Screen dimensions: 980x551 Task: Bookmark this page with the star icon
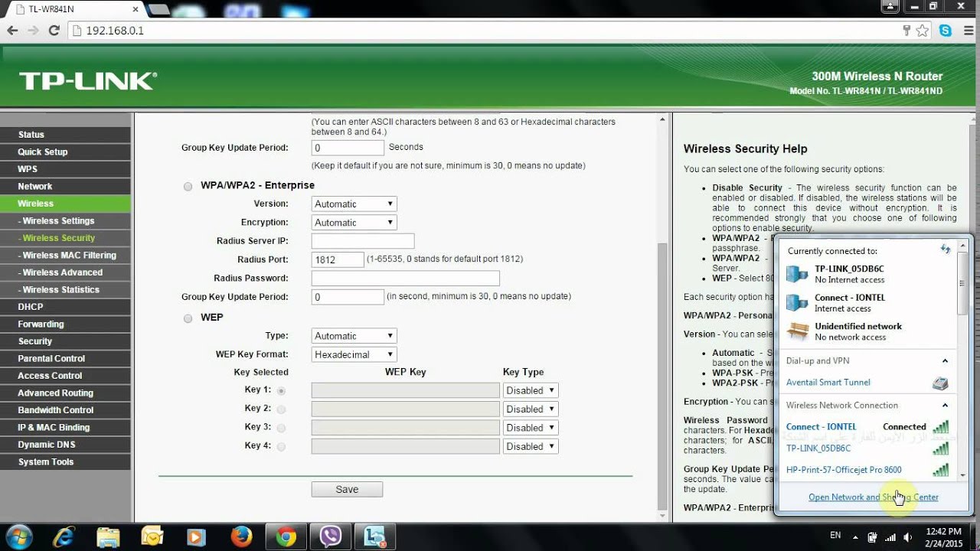pos(923,31)
